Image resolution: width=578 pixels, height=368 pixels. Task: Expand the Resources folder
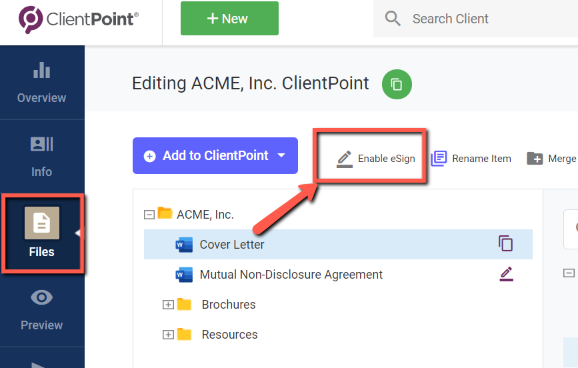[168, 334]
